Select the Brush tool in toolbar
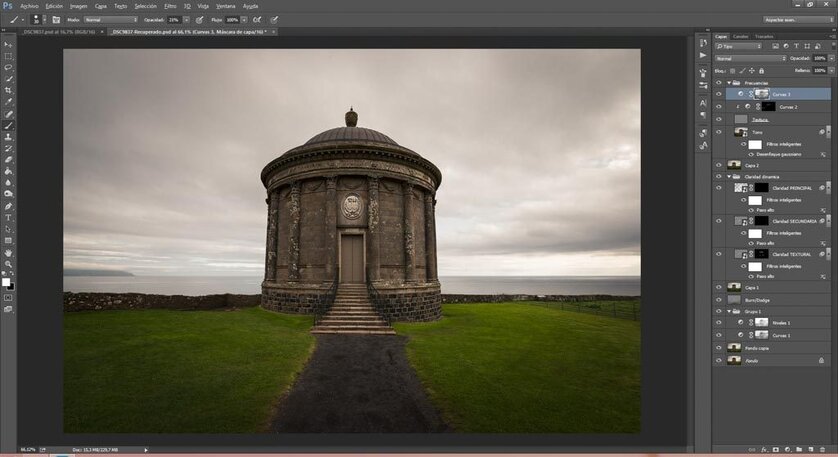This screenshot has width=838, height=457. click(9, 125)
